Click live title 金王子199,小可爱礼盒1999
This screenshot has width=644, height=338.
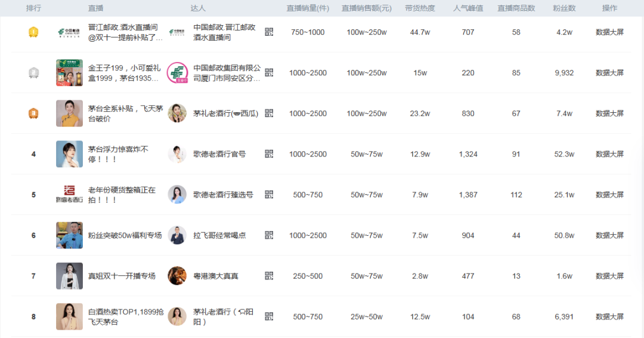125,73
